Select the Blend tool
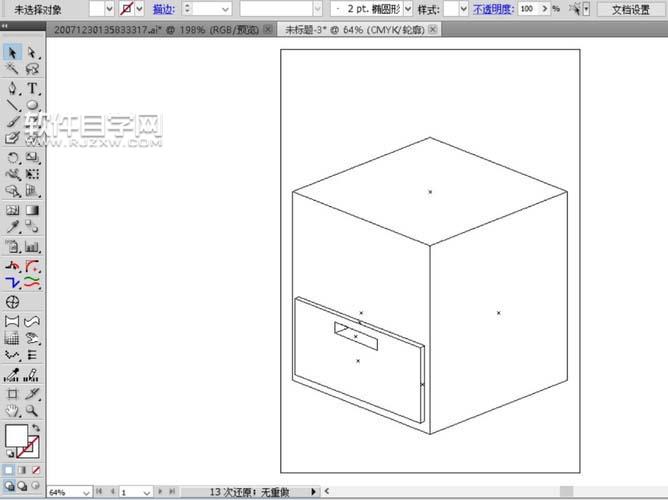Screen dimensions: 668x500 pos(32,227)
